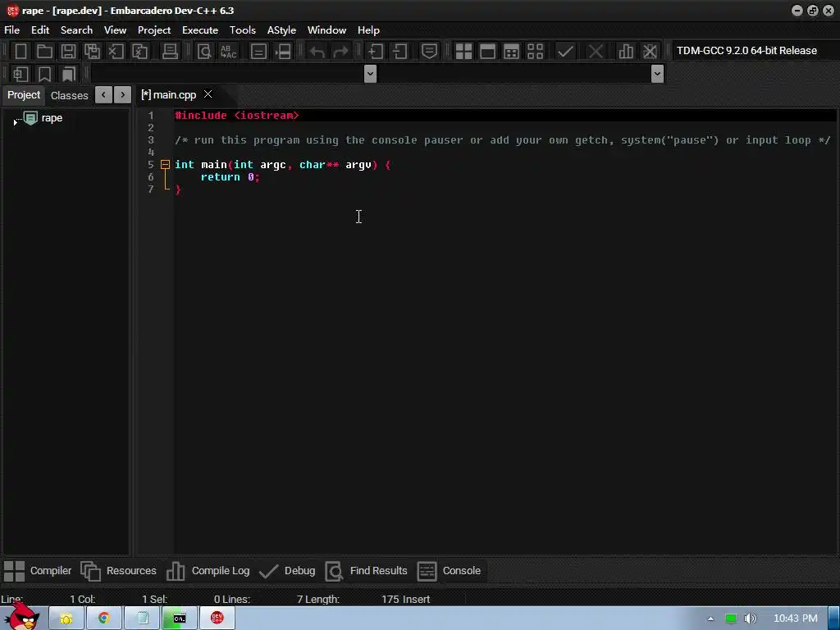Click the Dev-C++ taskbar icon
Image resolution: width=840 pixels, height=630 pixels.
pyautogui.click(x=217, y=619)
